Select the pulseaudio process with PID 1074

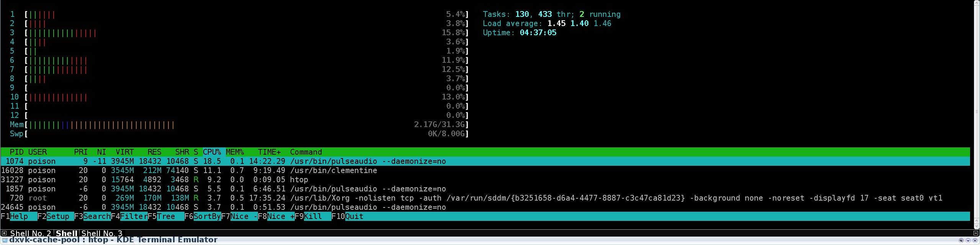(x=485, y=161)
